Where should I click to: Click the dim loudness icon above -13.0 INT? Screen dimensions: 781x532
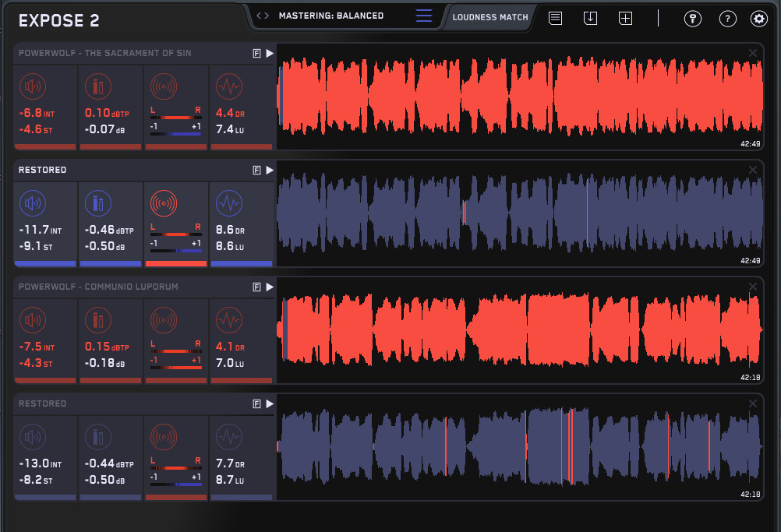tap(33, 437)
